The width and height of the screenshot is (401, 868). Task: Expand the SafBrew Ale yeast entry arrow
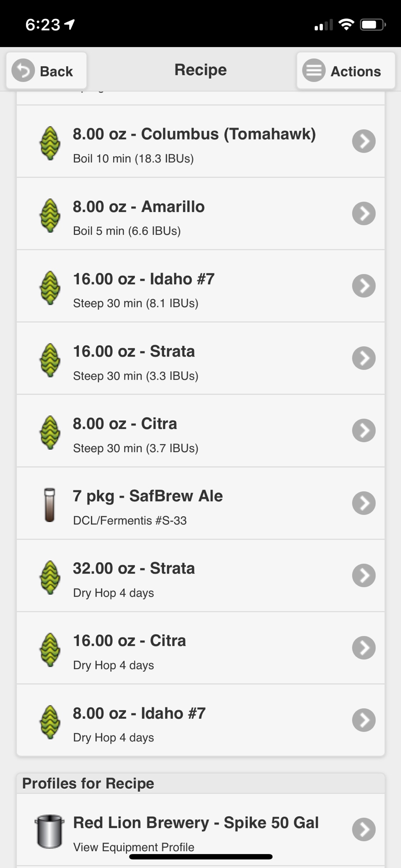[364, 503]
